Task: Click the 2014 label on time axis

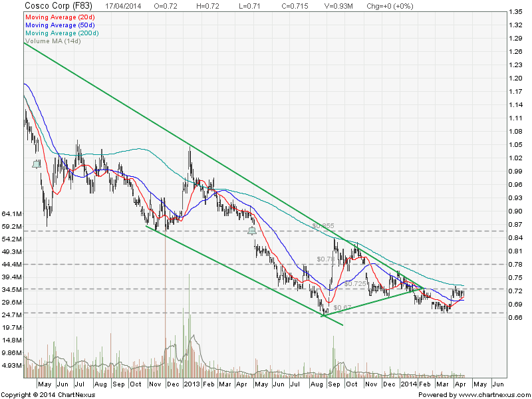Action: [x=408, y=384]
